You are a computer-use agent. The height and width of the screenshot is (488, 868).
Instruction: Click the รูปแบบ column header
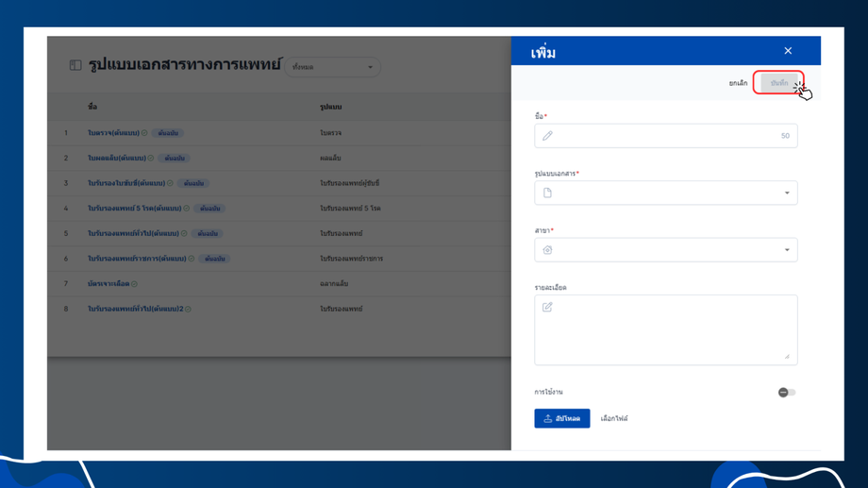[x=330, y=107]
